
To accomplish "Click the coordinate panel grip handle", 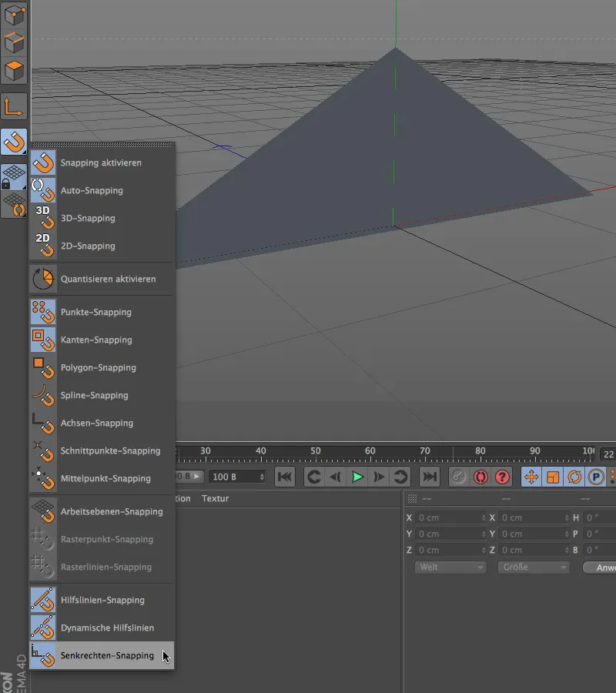I will [412, 498].
